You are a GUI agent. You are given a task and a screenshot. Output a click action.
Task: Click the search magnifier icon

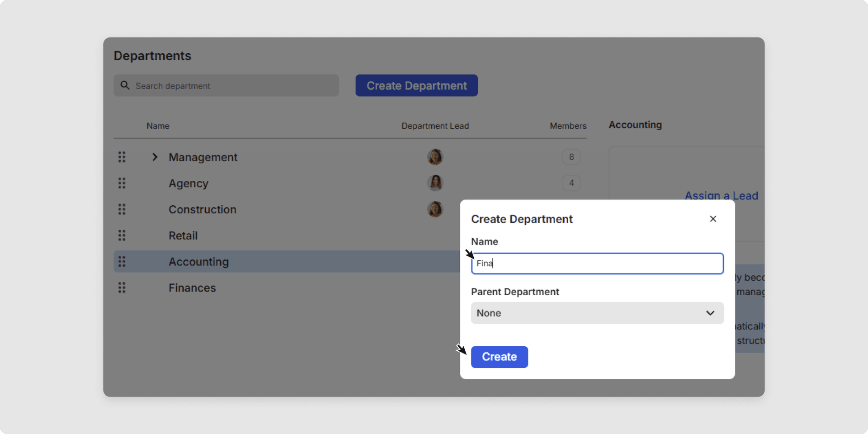pos(125,85)
